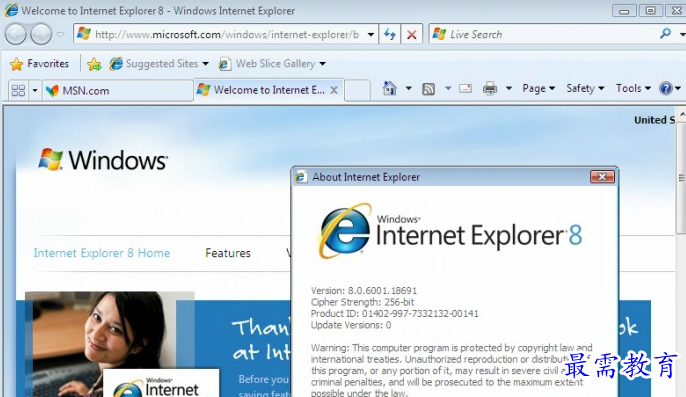Click the Version 8.0.6001.18691 text
Image resolution: width=686 pixels, height=397 pixels.
[x=364, y=291]
